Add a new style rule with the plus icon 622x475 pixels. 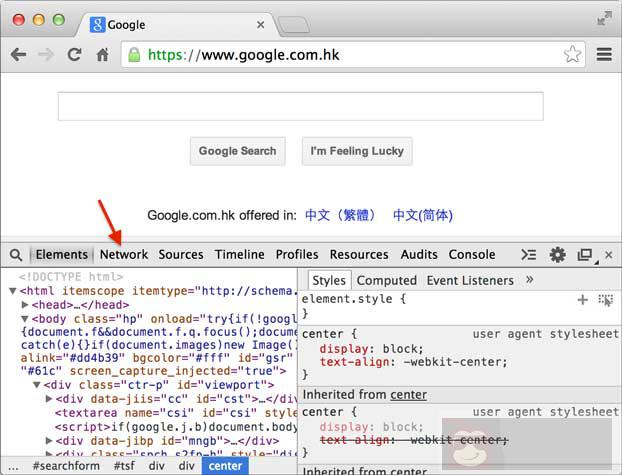582,300
